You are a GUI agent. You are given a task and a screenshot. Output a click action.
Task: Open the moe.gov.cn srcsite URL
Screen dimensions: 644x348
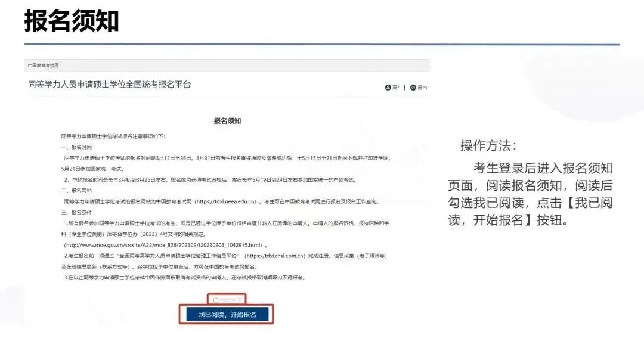pyautogui.click(x=163, y=245)
